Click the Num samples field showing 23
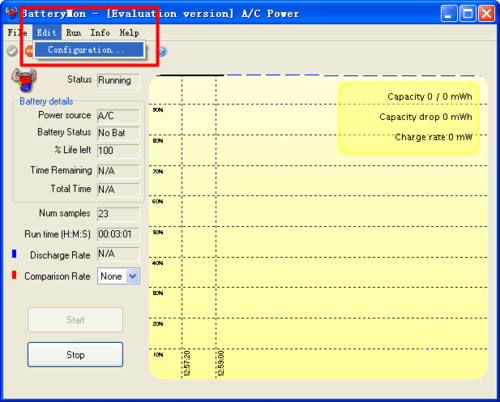Image resolution: width=500 pixels, height=402 pixels. coord(118,214)
